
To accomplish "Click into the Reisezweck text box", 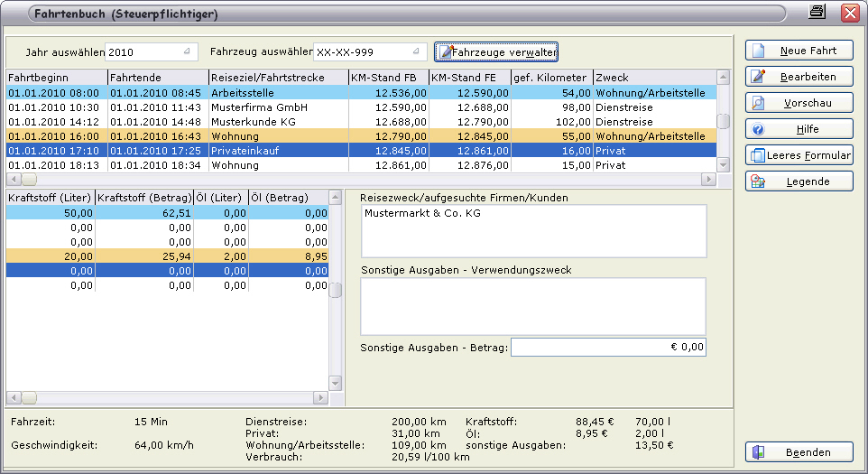I will pos(533,231).
